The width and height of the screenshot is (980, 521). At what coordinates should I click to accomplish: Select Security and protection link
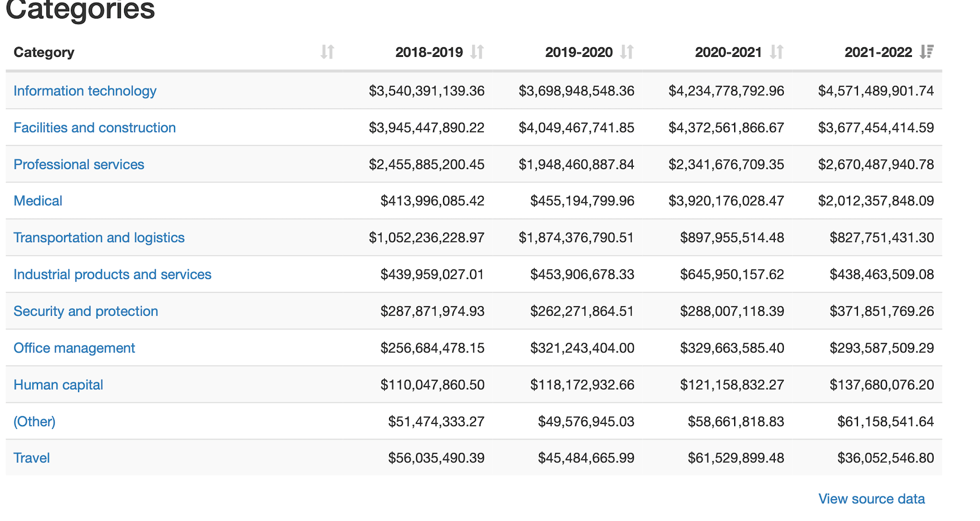(x=86, y=311)
